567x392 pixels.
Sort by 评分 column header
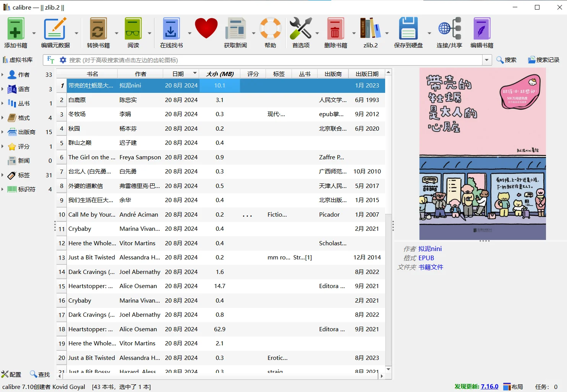point(253,74)
